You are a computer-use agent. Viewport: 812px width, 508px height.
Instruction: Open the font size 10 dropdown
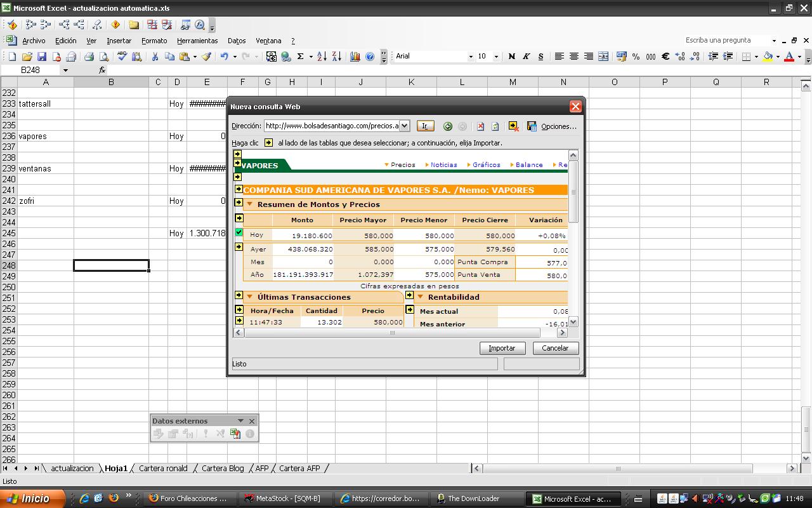point(496,57)
